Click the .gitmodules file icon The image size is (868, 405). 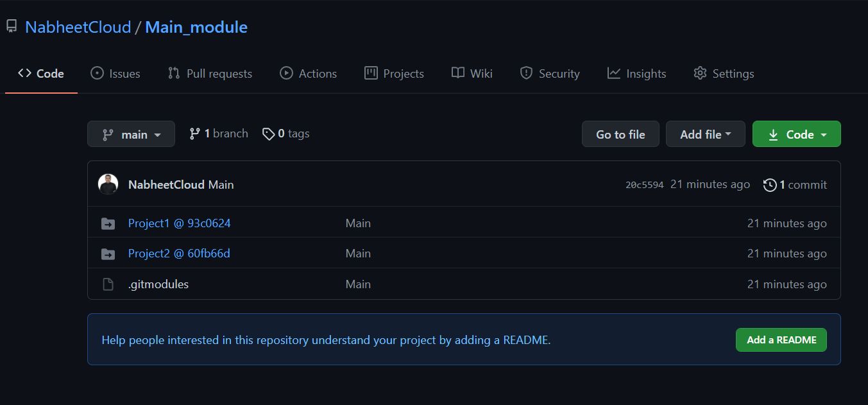108,284
